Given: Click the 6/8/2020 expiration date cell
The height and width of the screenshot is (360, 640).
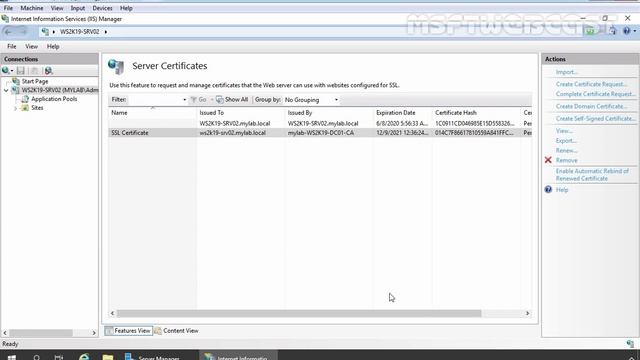Looking at the screenshot, I should 402,123.
